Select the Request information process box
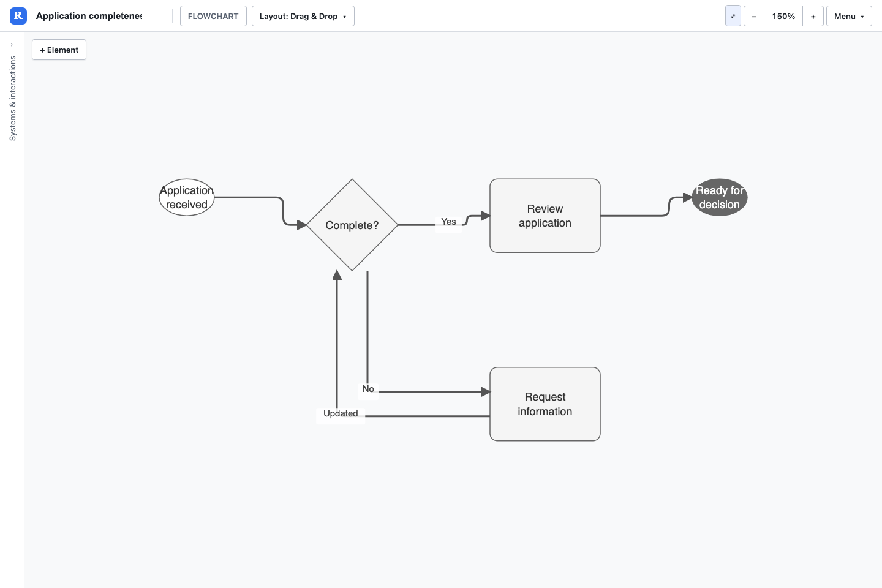 pyautogui.click(x=545, y=404)
